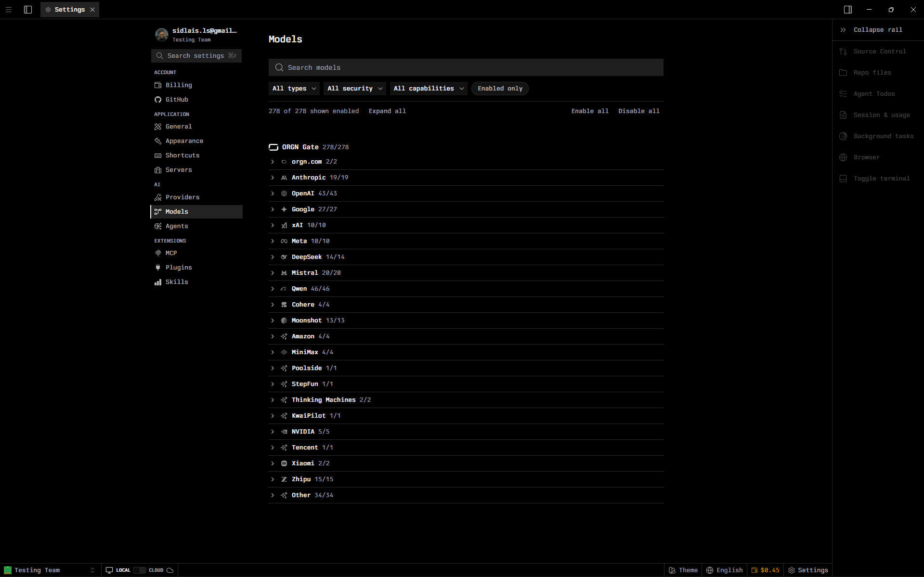This screenshot has height=577, width=924.
Task: Click the Collapse rail chevrons icon
Action: [x=843, y=30]
